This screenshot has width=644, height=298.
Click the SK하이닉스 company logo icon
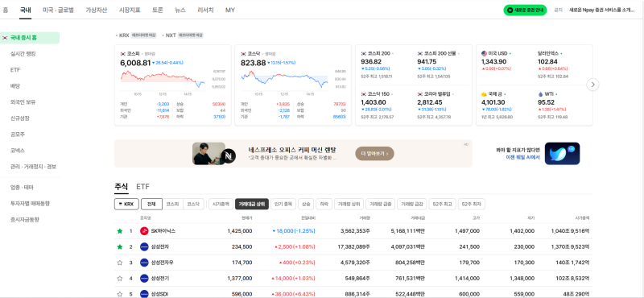[x=144, y=231]
